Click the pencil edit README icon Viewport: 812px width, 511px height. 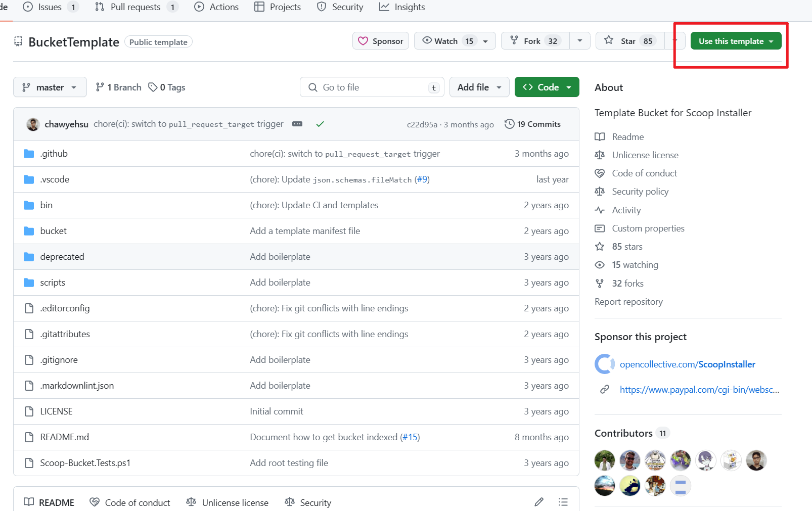(539, 502)
